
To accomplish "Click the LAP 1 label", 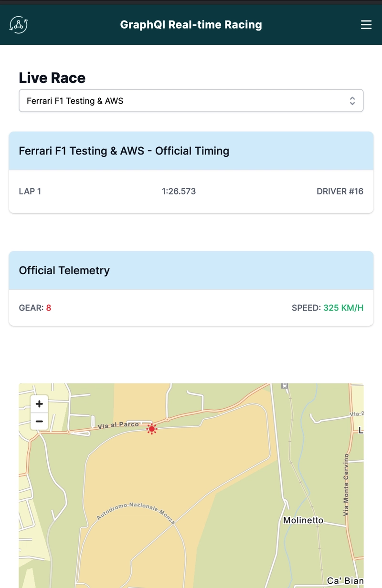I will click(30, 191).
